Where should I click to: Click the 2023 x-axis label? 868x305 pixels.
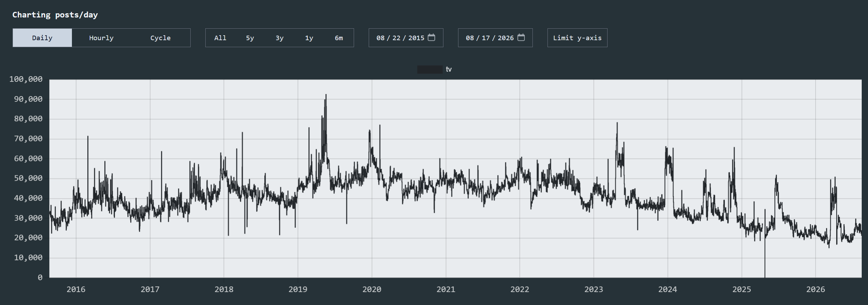(x=594, y=289)
